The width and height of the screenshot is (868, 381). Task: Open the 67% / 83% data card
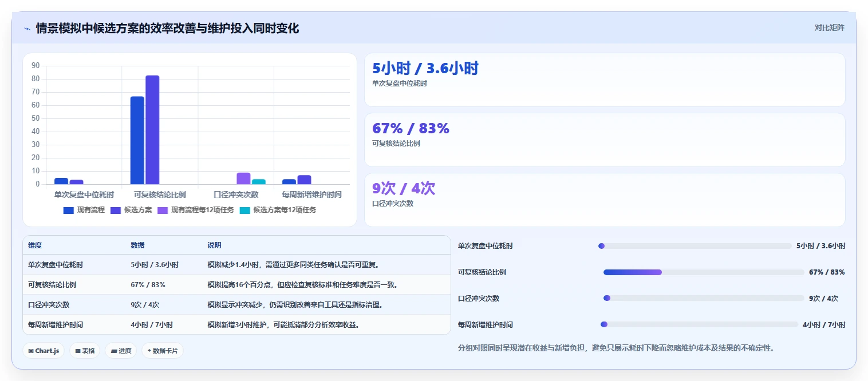[605, 140]
